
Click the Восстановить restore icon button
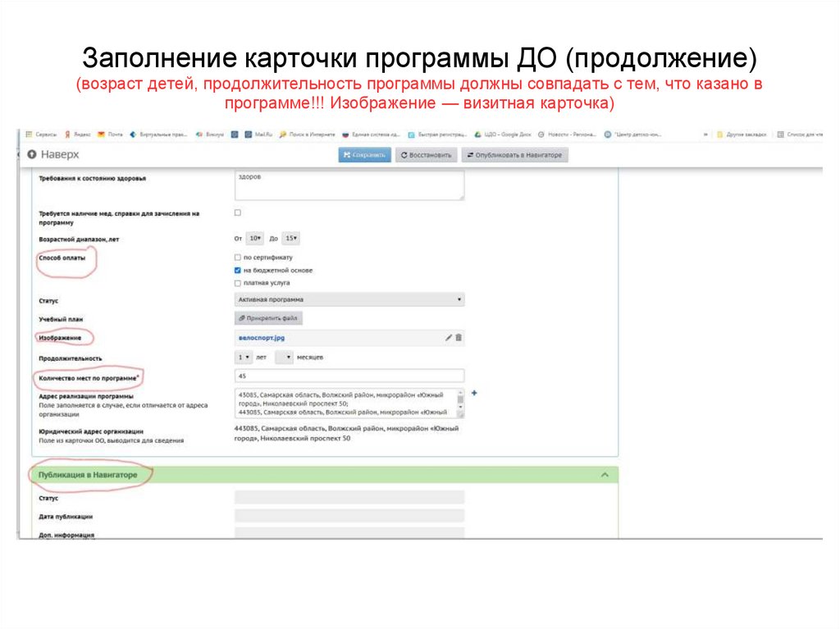click(x=405, y=153)
